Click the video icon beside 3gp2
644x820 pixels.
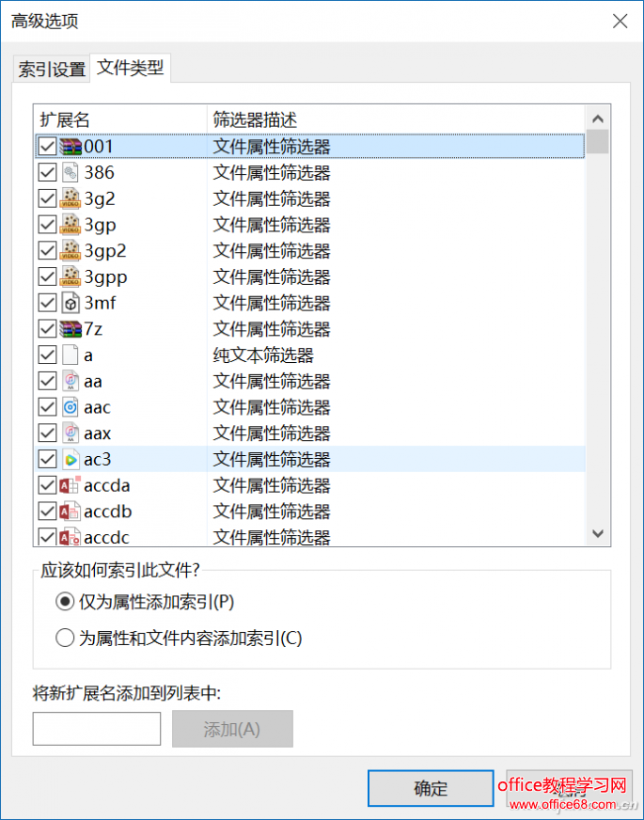click(71, 250)
